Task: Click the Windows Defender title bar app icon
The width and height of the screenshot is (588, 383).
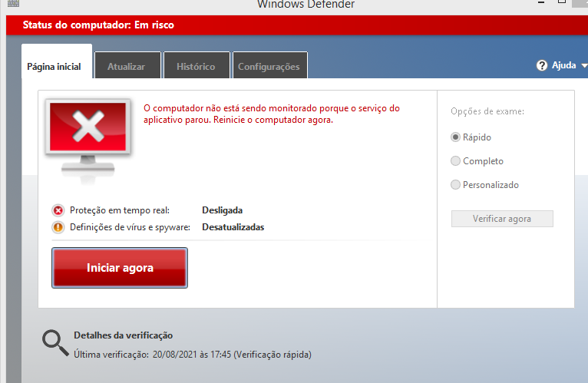Action: click(x=13, y=3)
